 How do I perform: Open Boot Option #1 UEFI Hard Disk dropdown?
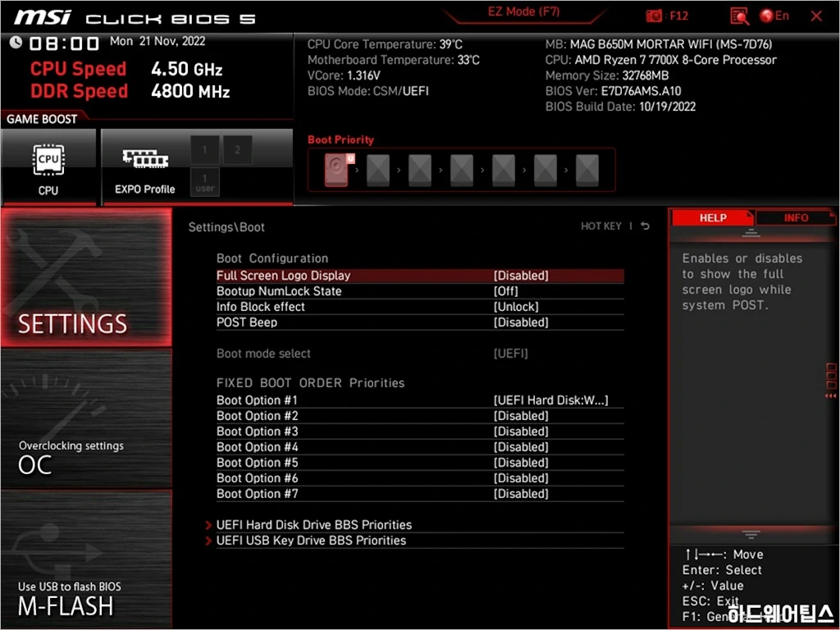(x=550, y=400)
